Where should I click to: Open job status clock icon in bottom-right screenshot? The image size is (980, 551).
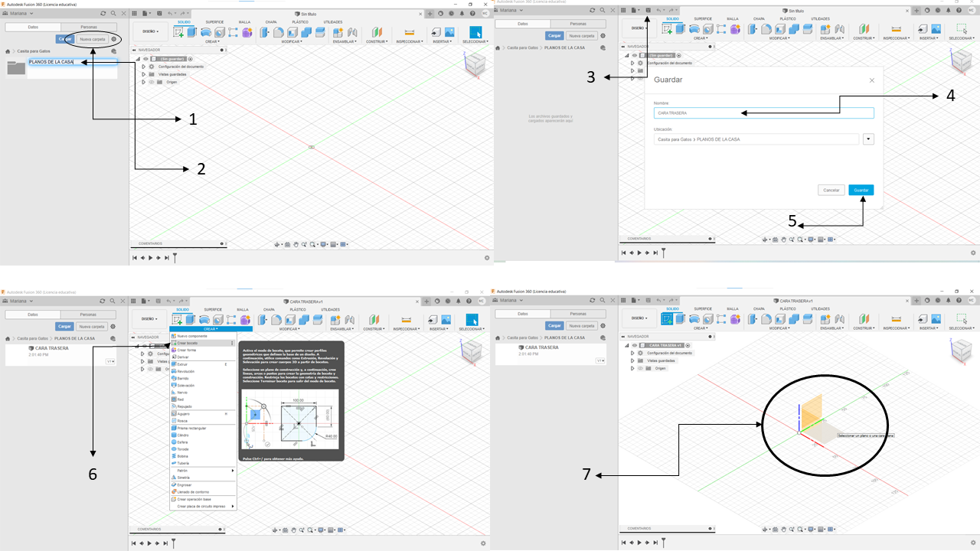click(937, 301)
